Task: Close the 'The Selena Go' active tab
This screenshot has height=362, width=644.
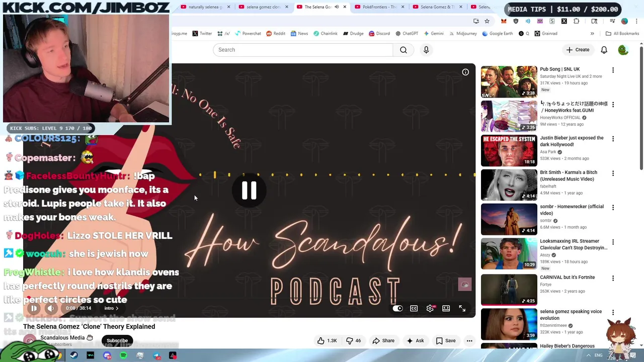Action: 344,7
